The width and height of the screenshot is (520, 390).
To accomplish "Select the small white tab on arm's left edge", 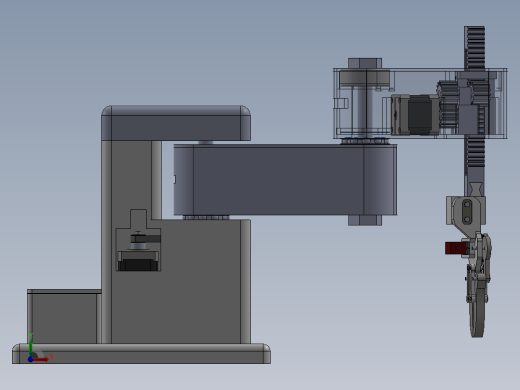I will point(175,179).
